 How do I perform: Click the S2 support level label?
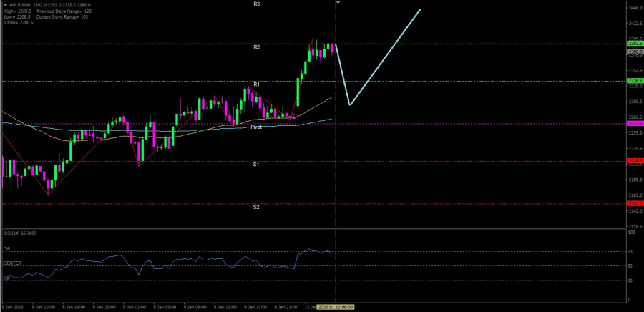(x=256, y=207)
